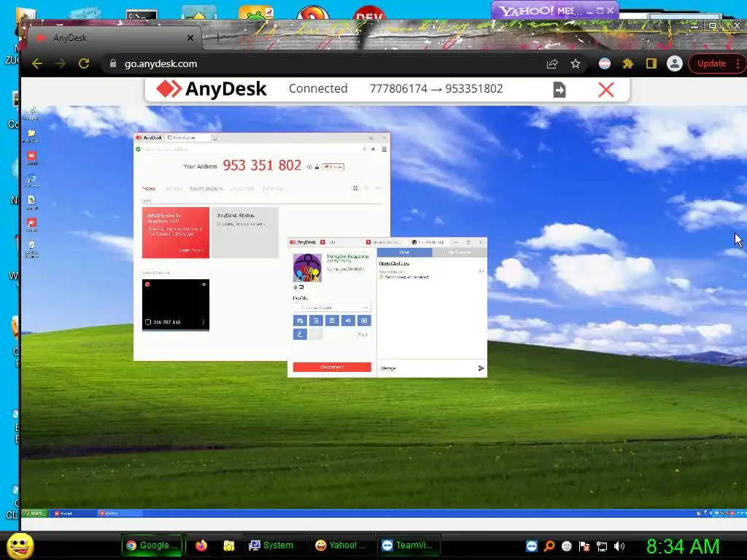Open the Yahoo! taskbar button

pos(341,545)
